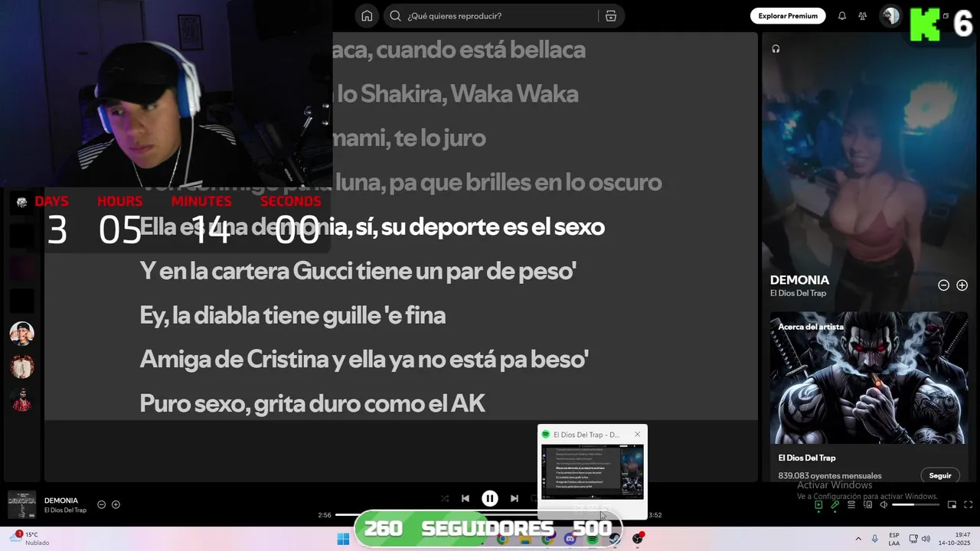Open ESP LAA language switcher
Screen dimensions: 980x551
pyautogui.click(x=894, y=540)
